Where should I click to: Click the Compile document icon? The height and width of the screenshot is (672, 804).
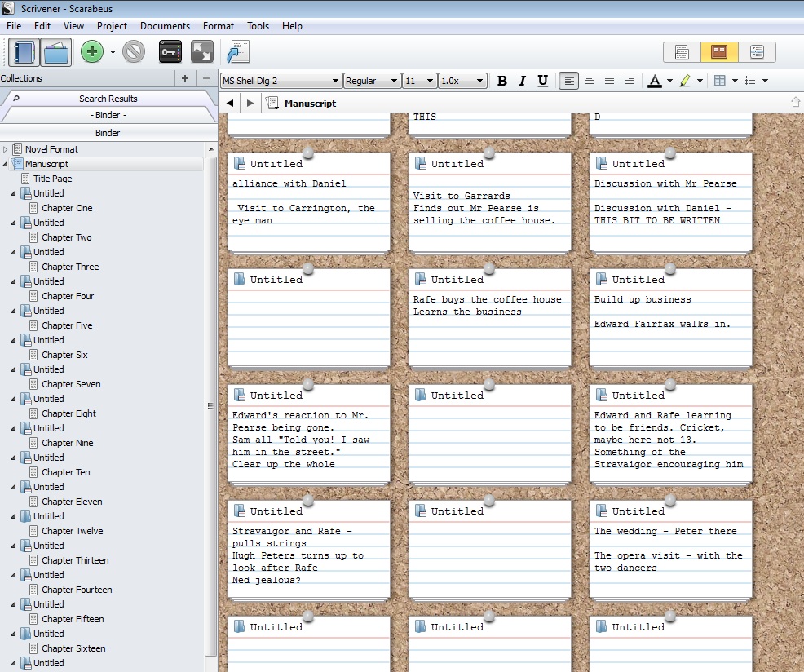pos(237,53)
